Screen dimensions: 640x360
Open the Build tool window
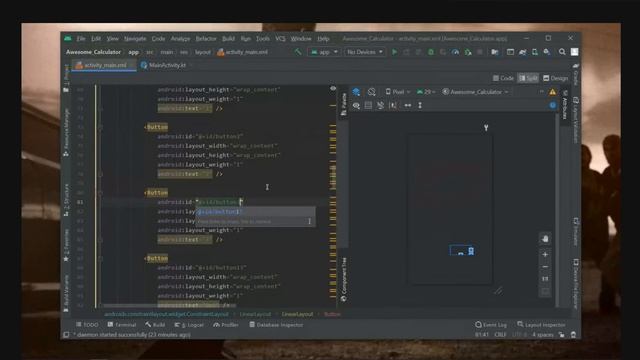155,325
